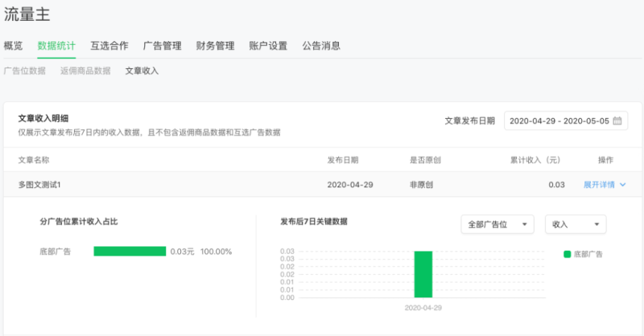The image size is (644, 336).
Task: Click the 发布后7日关键数据 heading
Action: coord(314,222)
